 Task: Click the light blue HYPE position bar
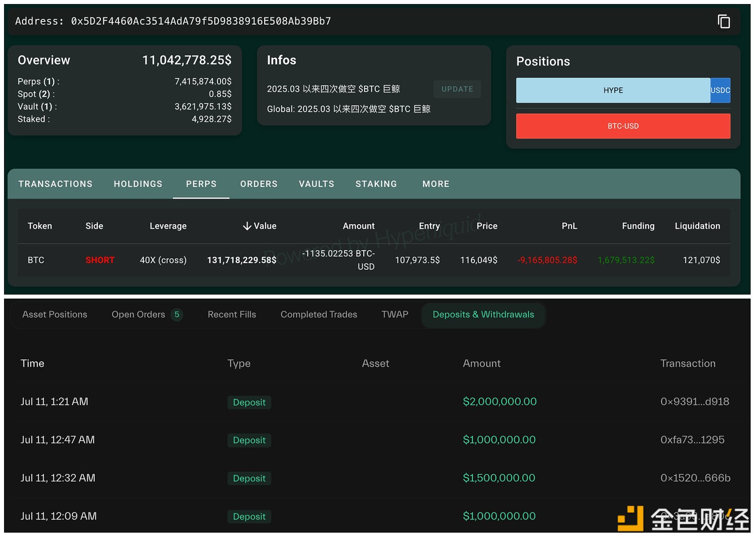pyautogui.click(x=613, y=90)
